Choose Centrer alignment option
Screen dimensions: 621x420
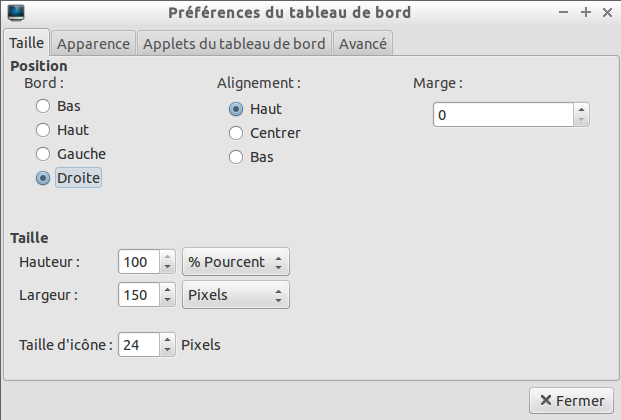point(236,133)
